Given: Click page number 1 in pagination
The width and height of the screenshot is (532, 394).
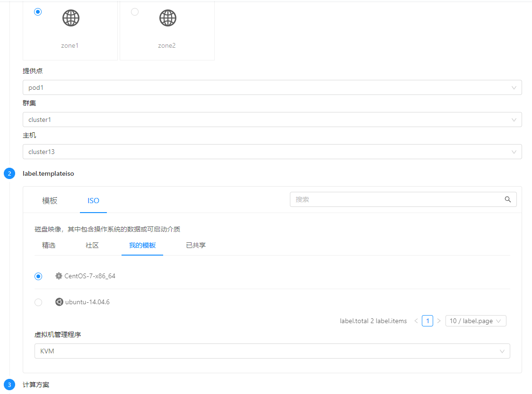Looking at the screenshot, I should [427, 320].
